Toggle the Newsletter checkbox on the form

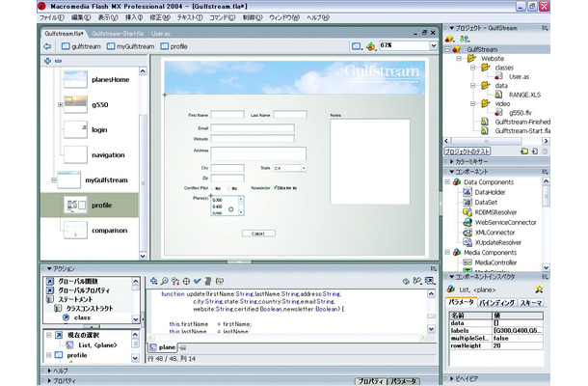tap(276, 188)
